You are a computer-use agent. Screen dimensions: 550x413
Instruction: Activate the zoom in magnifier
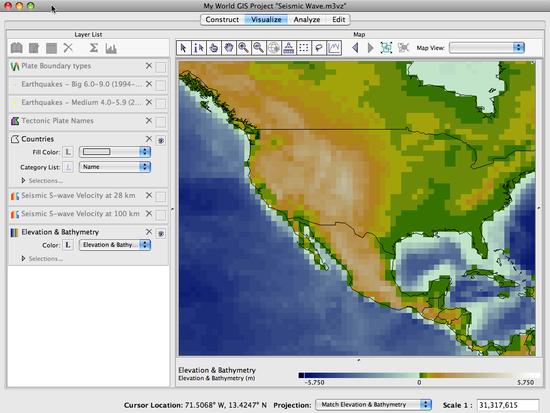click(243, 48)
